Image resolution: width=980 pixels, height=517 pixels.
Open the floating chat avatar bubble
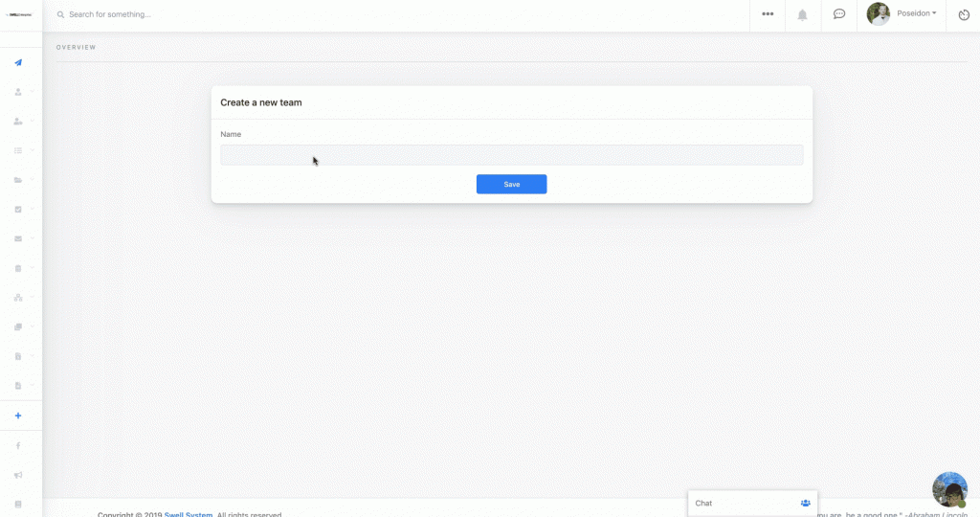coord(950,489)
